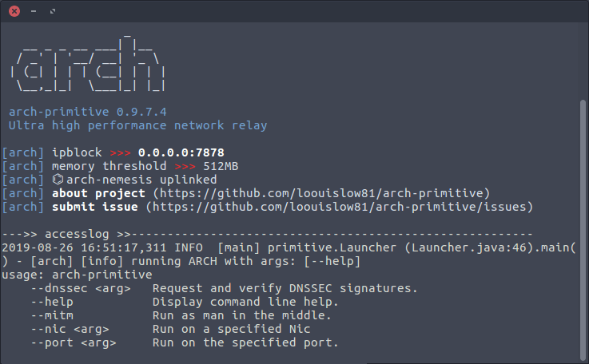This screenshot has height=364, width=589.
Task: Click 'Run on the specified port.' description
Action: [x=245, y=342]
